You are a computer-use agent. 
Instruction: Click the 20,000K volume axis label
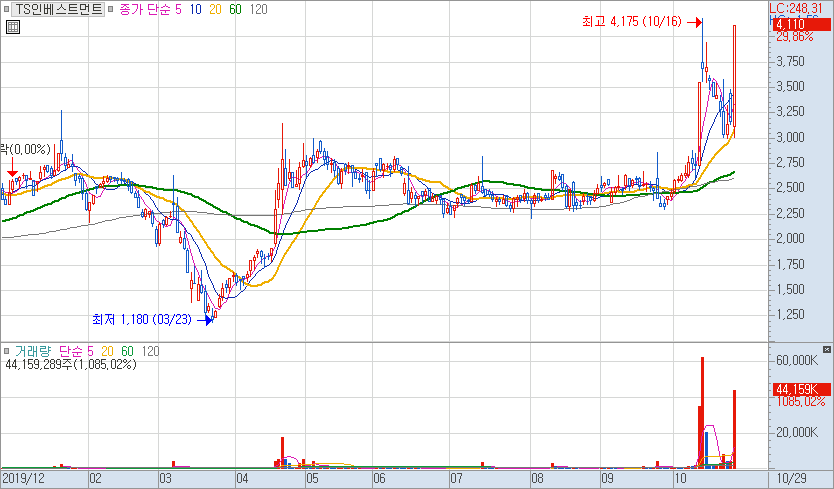click(x=797, y=432)
